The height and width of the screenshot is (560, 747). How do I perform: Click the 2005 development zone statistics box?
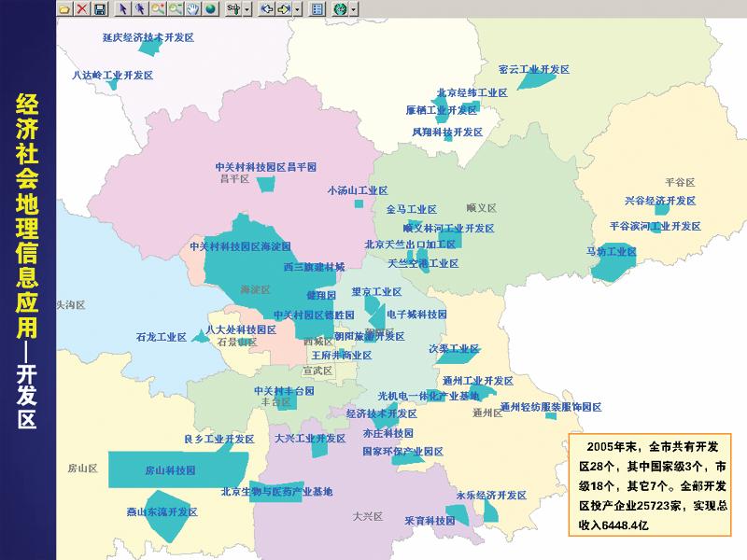(x=653, y=483)
